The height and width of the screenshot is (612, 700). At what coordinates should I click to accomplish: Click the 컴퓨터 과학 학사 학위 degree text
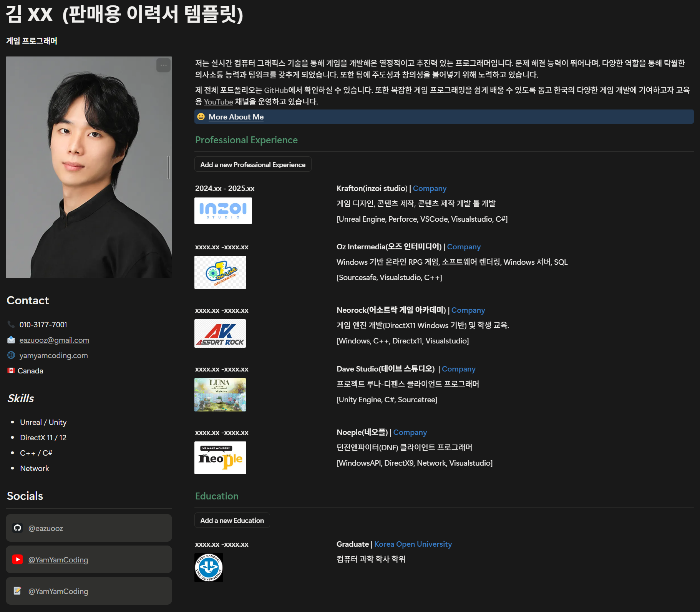(x=371, y=559)
